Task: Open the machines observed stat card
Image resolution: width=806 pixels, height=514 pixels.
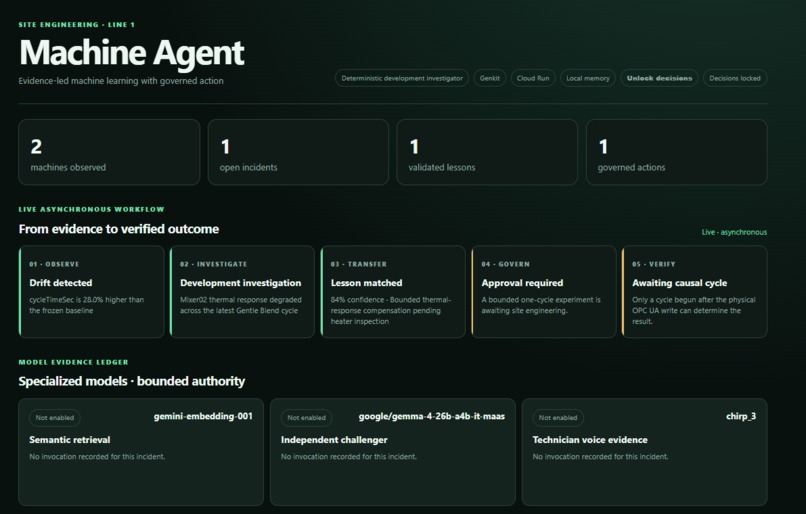Action: pos(109,152)
